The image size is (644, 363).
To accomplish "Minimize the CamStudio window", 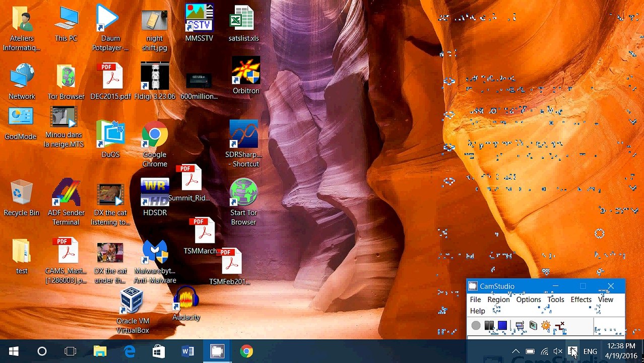I will tap(555, 286).
